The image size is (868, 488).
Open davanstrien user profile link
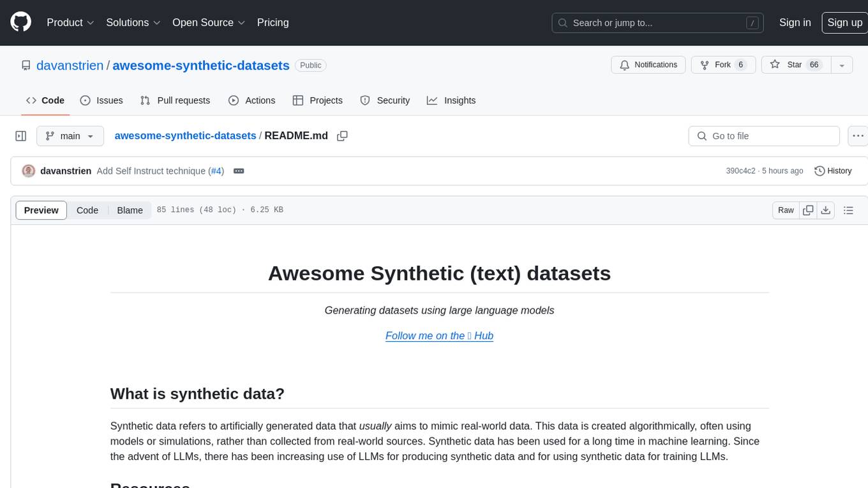(x=70, y=65)
